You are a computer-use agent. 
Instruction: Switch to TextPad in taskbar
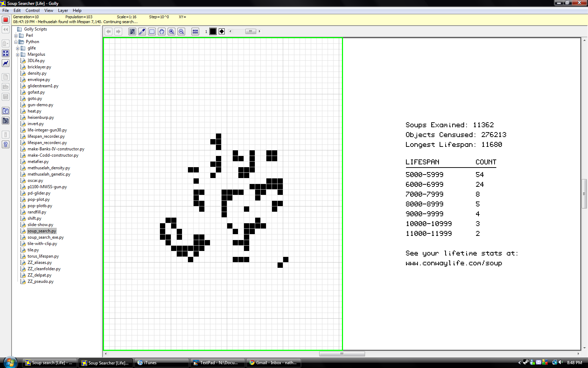[217, 363]
